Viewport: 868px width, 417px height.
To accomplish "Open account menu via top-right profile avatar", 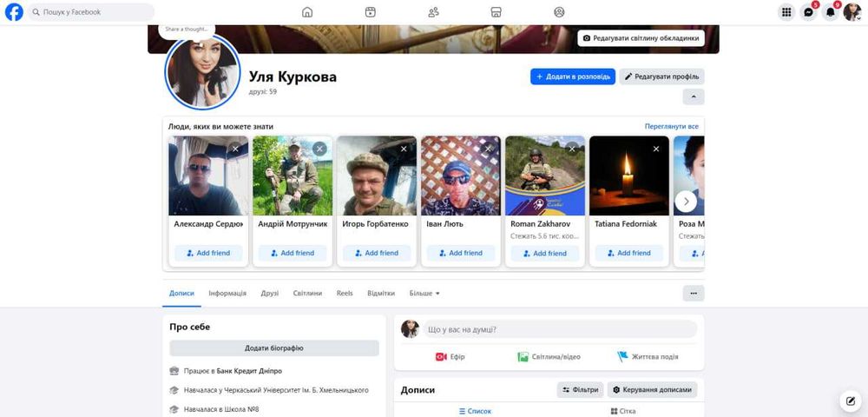I will pyautogui.click(x=852, y=12).
